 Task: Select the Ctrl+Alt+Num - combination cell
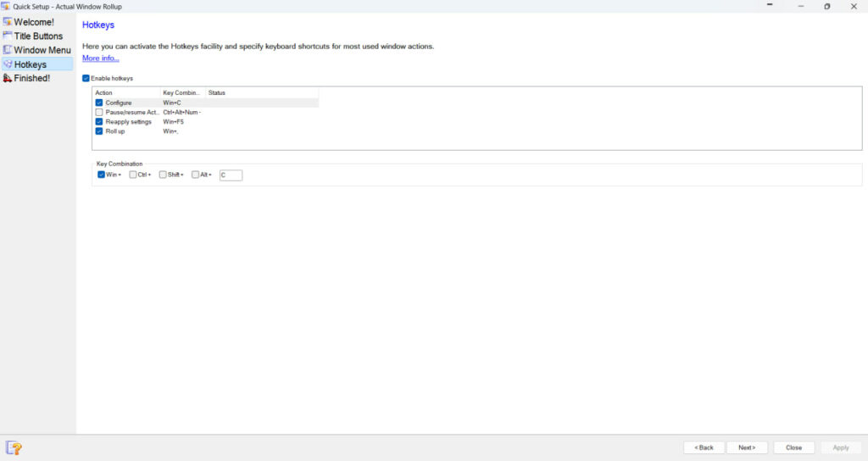point(182,112)
